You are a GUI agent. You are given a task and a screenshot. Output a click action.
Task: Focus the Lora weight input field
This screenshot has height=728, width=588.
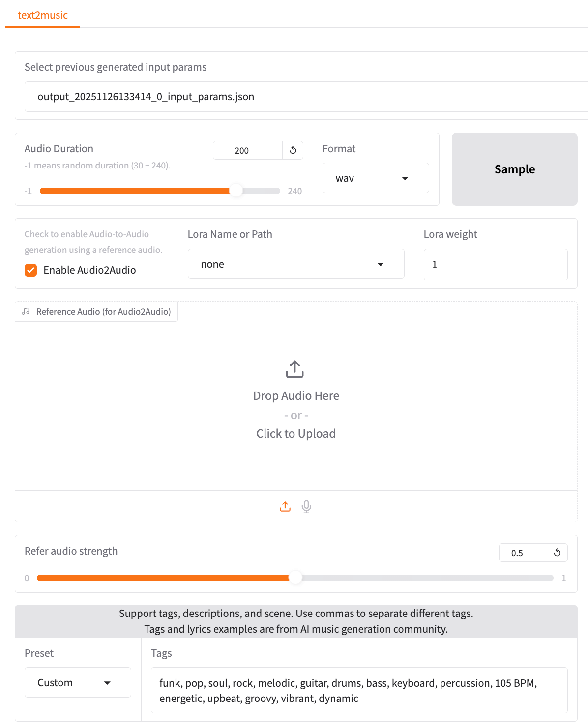pyautogui.click(x=495, y=265)
